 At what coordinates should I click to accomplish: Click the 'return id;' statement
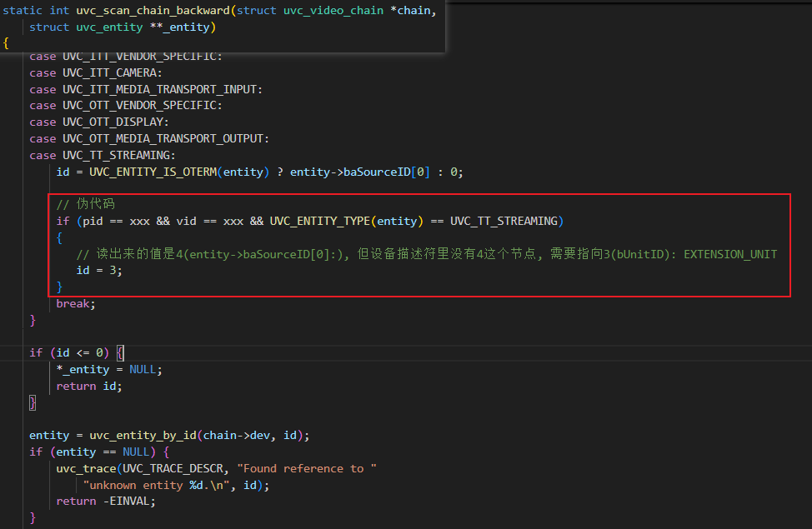[x=89, y=386]
